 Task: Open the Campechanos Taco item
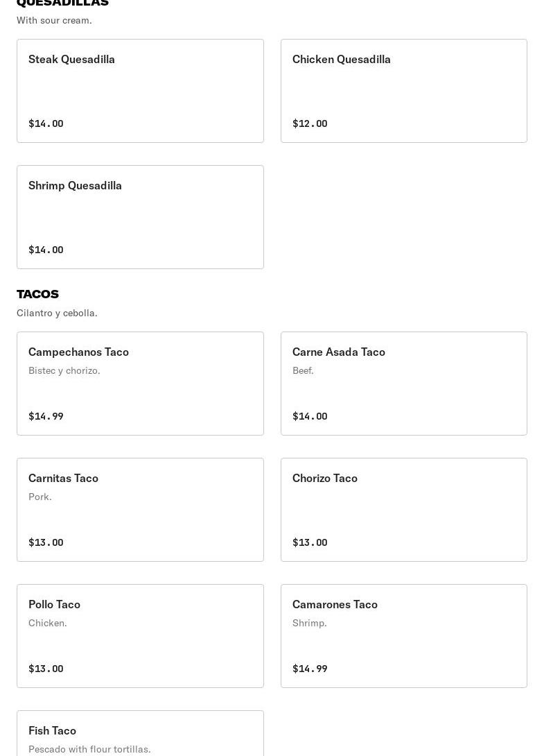tap(140, 384)
